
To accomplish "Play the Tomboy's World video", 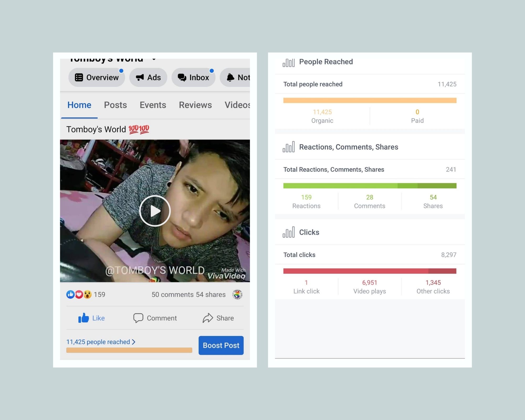I will click(x=155, y=211).
